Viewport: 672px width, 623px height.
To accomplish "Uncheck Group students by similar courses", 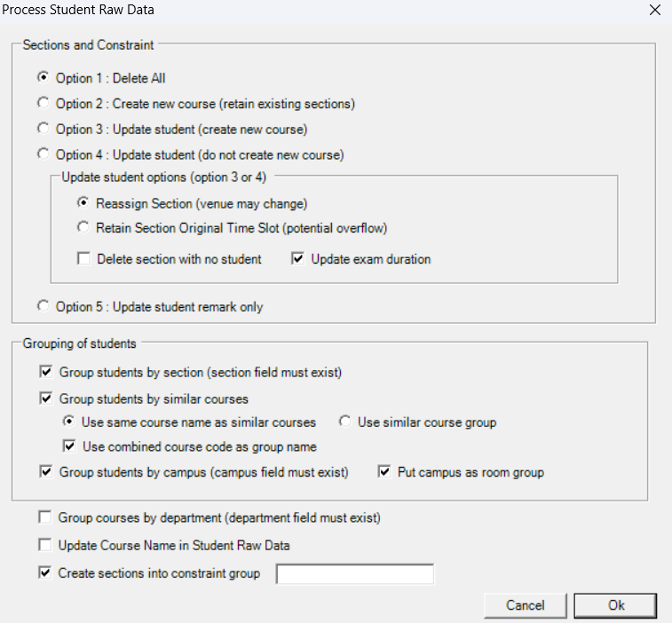I will coord(46,398).
